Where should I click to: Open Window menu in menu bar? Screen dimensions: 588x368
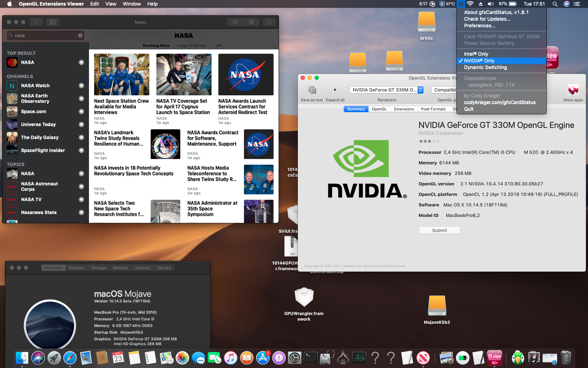click(132, 4)
